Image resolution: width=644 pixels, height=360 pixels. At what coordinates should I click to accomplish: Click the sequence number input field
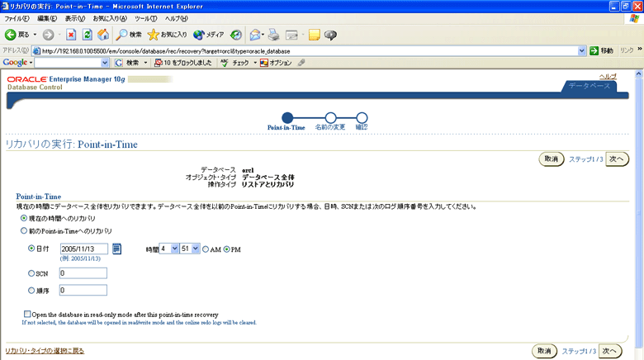[x=83, y=290]
